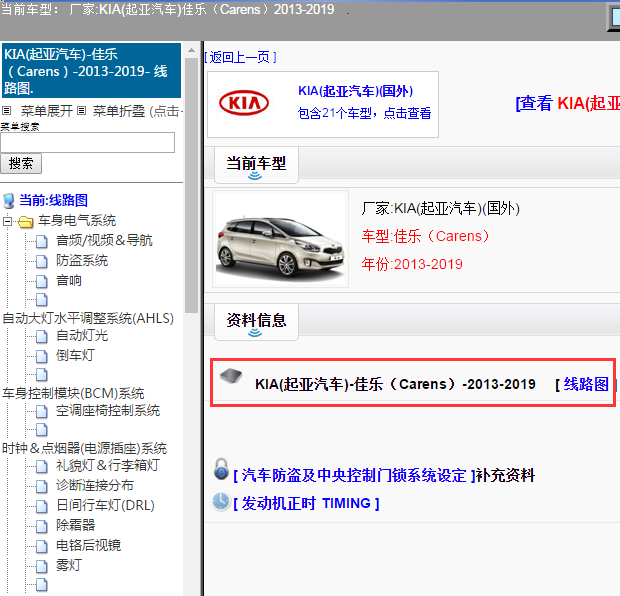Click page icon next to 音响
The height and width of the screenshot is (596, 620).
point(42,281)
